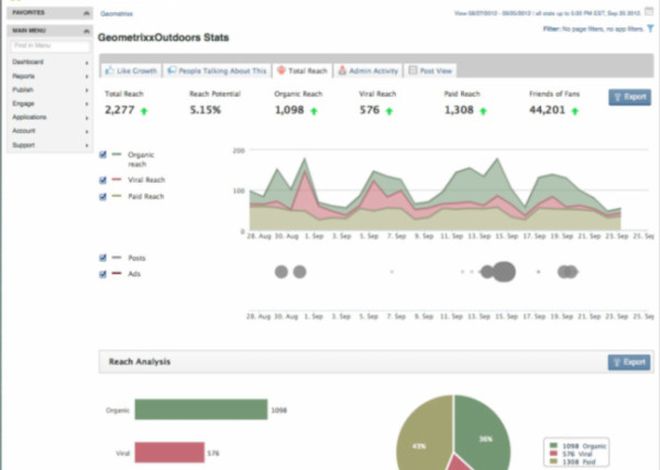Click green up arrow next to Organic Reach
This screenshot has width=660, height=470.
click(314, 111)
